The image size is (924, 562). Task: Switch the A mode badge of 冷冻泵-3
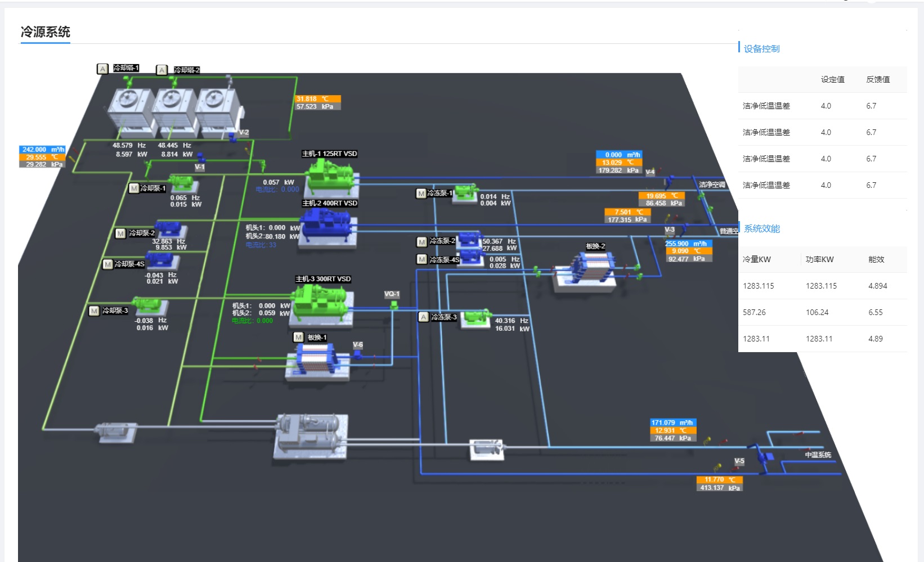click(x=423, y=317)
